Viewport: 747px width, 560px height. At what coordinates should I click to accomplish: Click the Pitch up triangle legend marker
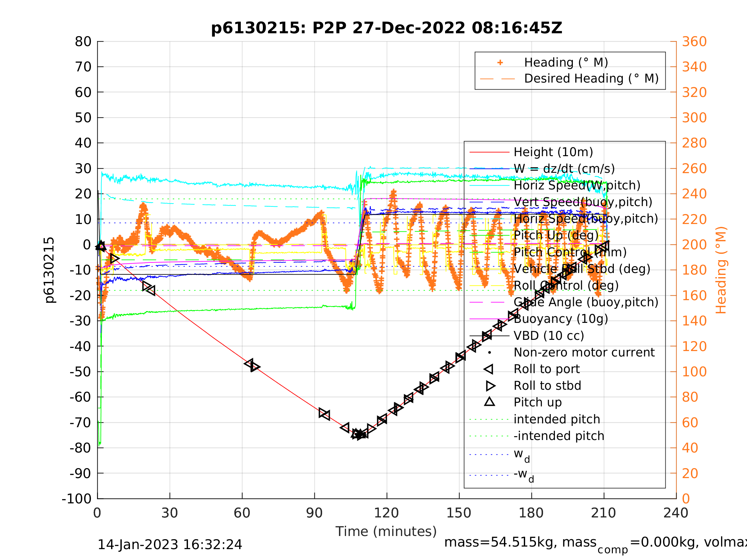click(x=489, y=402)
